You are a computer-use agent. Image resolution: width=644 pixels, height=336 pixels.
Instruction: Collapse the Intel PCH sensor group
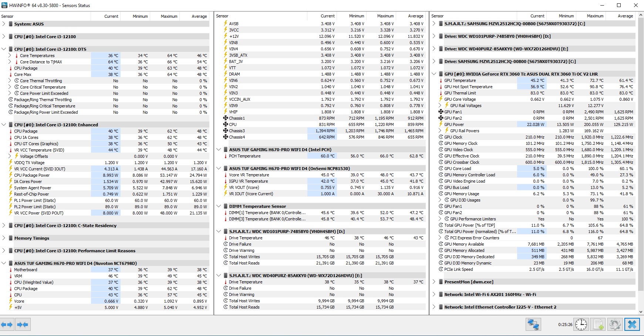pos(219,150)
